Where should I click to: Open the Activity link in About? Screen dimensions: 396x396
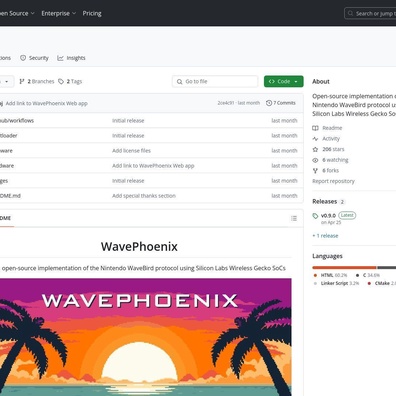[x=326, y=139]
